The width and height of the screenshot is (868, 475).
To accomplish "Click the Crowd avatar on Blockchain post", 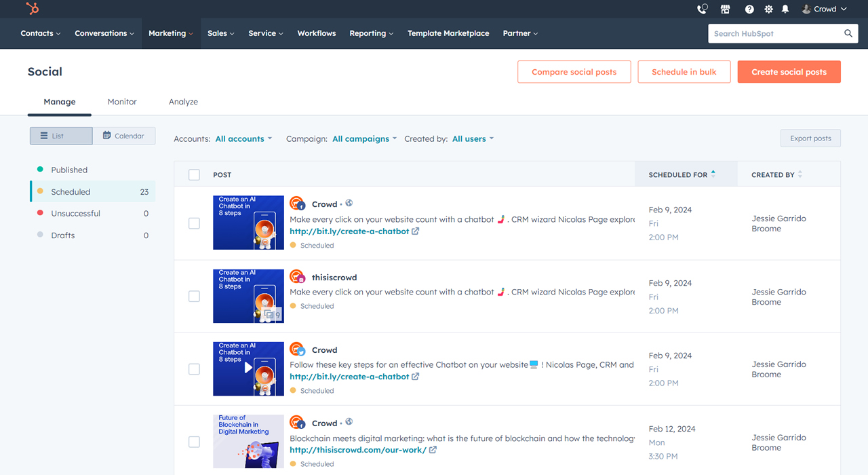I will 297,423.
